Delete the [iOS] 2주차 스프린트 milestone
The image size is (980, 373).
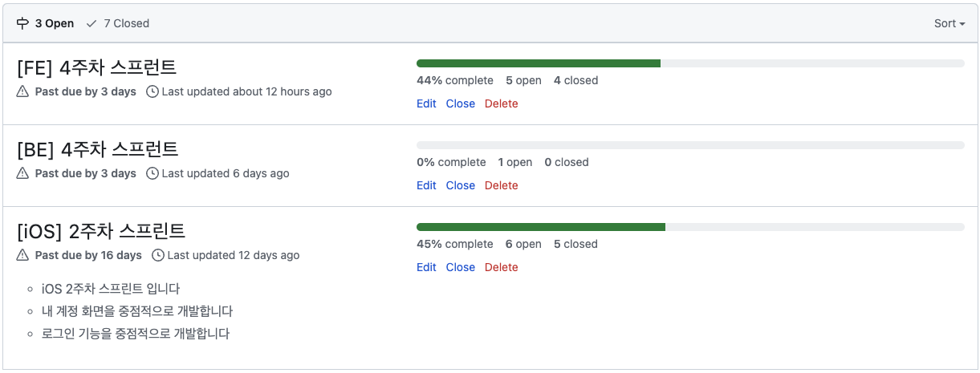coord(502,267)
